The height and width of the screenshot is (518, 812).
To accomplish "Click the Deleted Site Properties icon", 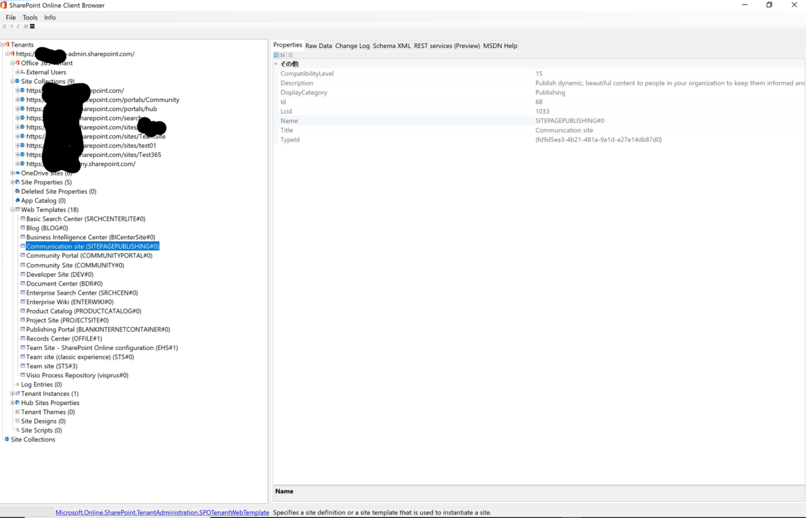I will (x=18, y=192).
